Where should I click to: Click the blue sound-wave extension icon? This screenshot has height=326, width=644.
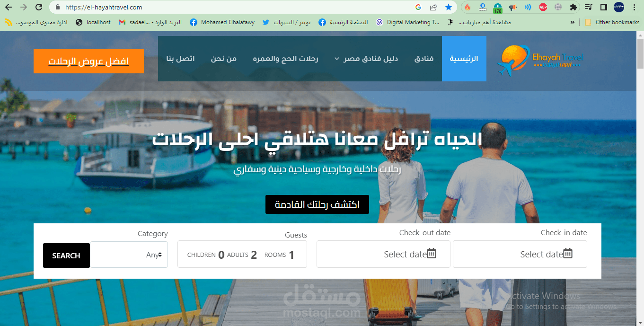528,7
